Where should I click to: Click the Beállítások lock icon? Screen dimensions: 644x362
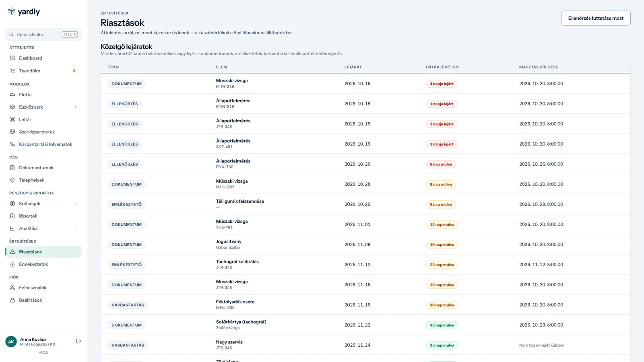[x=12, y=300]
